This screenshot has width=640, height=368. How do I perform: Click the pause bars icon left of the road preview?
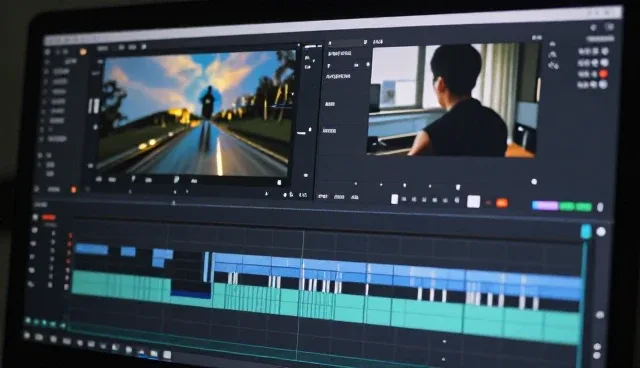point(94,106)
